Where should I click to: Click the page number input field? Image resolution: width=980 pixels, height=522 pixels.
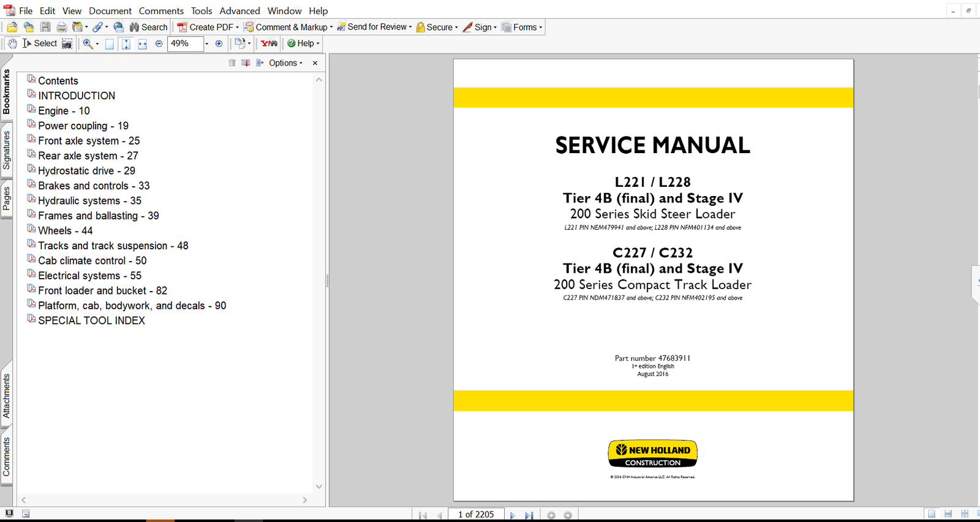point(476,515)
